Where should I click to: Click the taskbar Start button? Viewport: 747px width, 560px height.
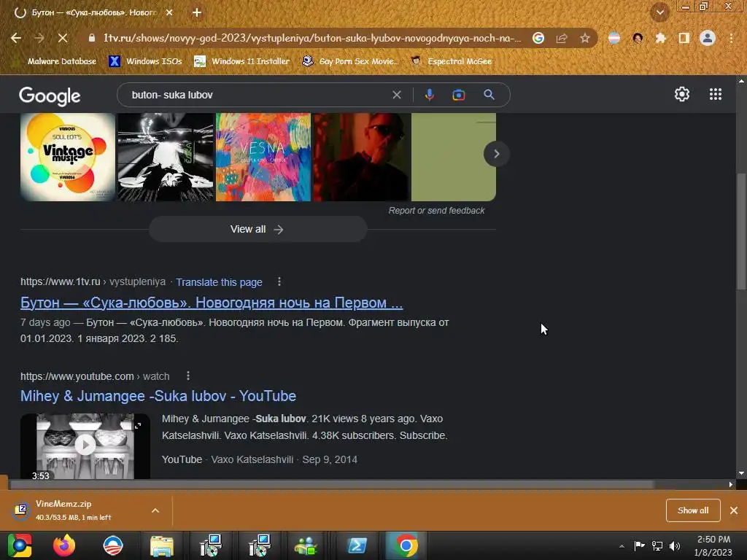click(20, 545)
